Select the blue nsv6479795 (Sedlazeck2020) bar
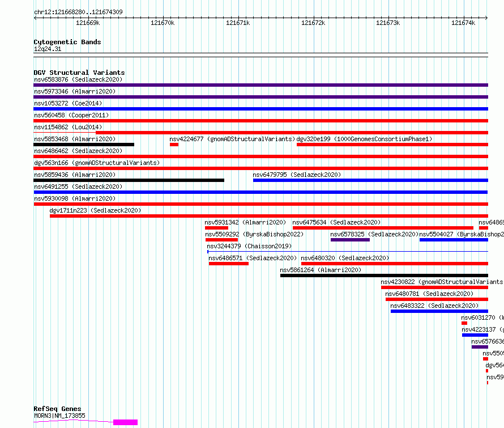This screenshot has height=428, width=504. pyautogui.click(x=370, y=180)
